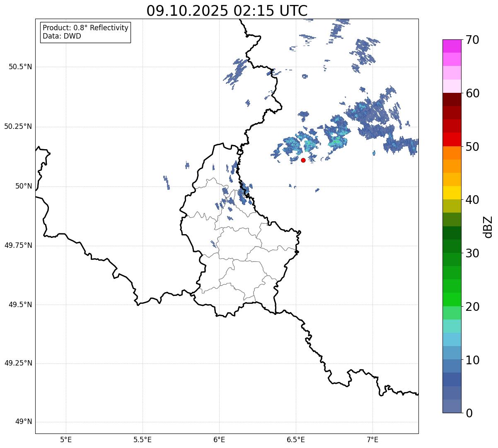Click the 5.5°E longitude label
The width and height of the screenshot is (498, 448).
pyautogui.click(x=143, y=439)
